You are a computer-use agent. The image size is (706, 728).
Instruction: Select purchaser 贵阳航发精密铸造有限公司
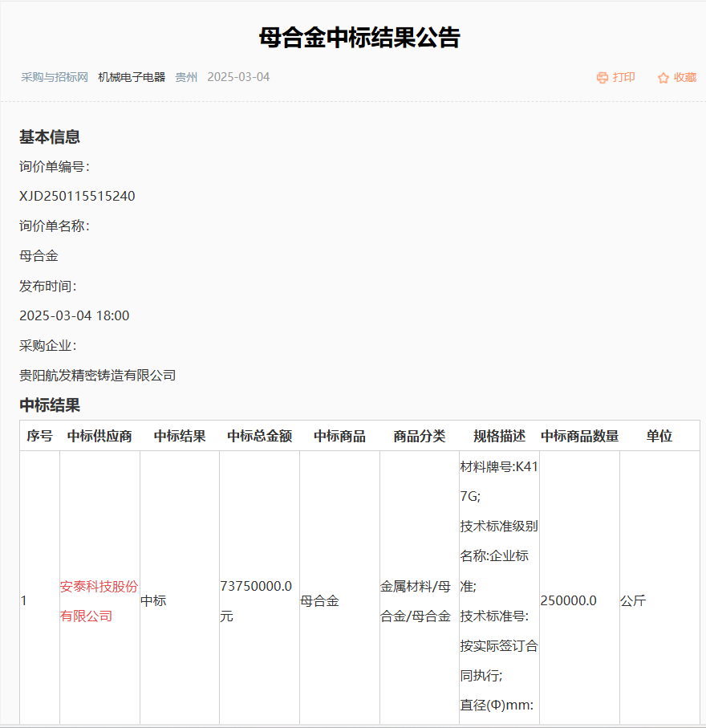tap(97, 375)
